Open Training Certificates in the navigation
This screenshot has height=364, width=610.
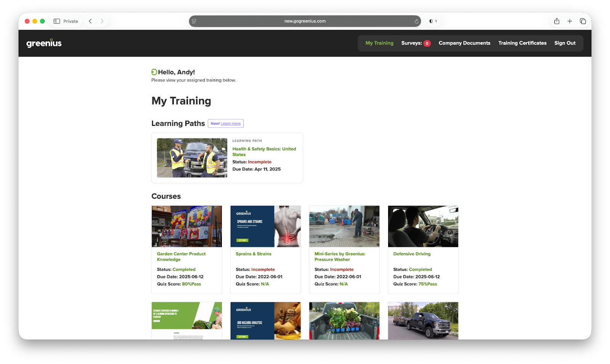[522, 43]
